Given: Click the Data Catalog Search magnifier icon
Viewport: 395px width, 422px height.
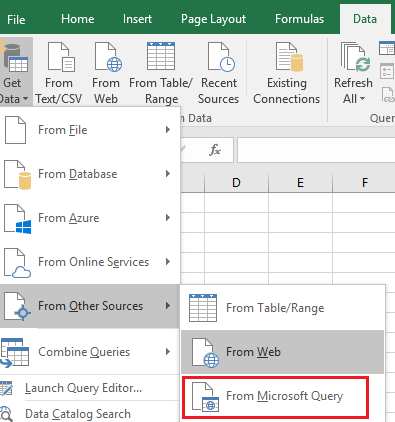Looking at the screenshot, I should [6, 414].
